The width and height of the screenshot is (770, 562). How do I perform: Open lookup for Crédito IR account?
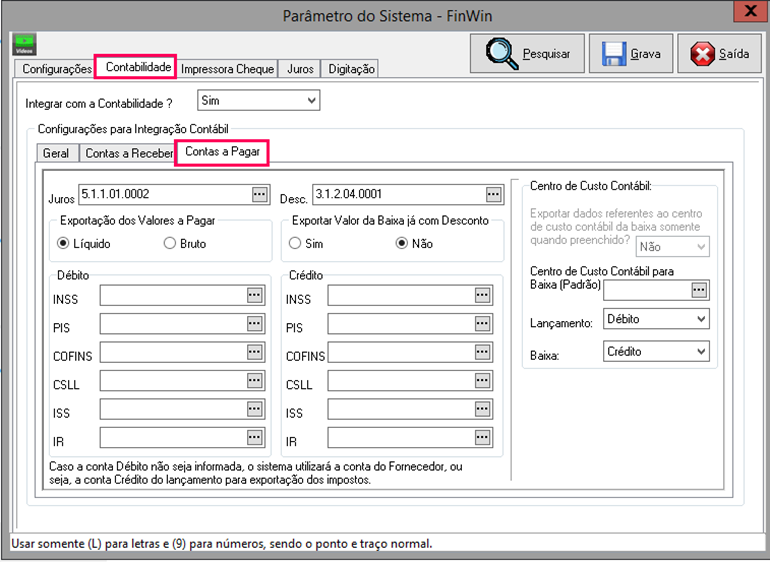point(483,439)
